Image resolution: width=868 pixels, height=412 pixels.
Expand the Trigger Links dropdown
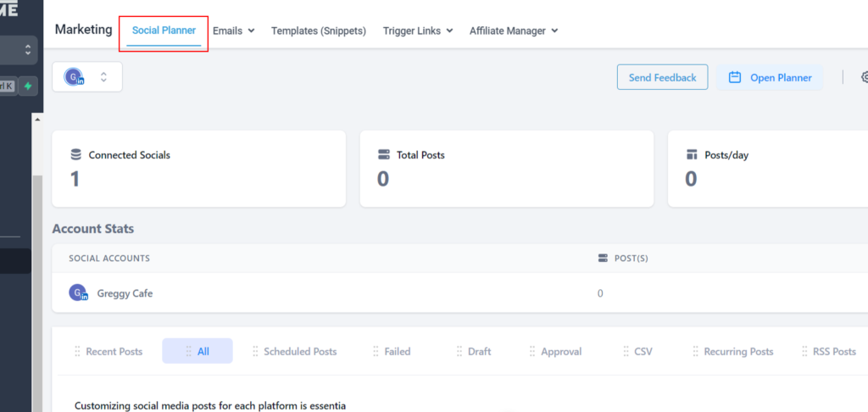(x=417, y=31)
